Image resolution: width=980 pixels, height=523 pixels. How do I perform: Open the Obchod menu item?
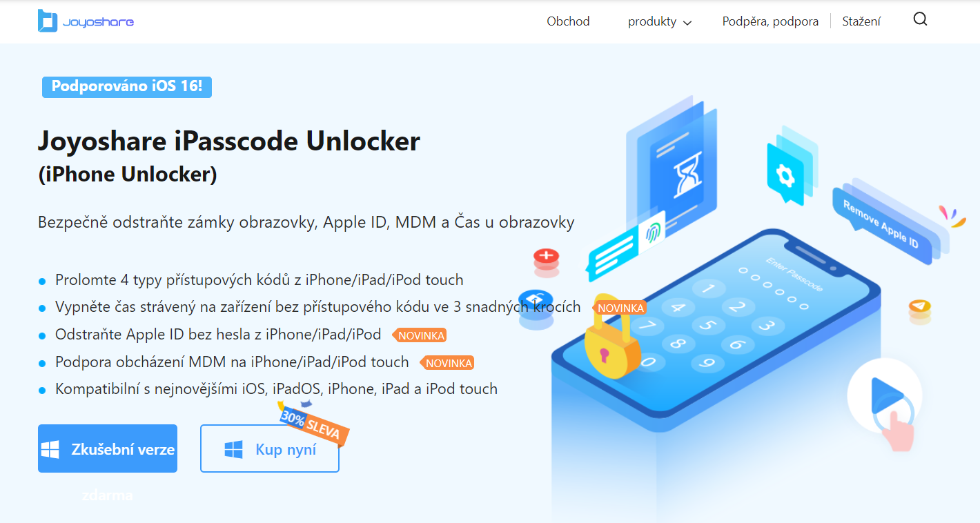(568, 21)
